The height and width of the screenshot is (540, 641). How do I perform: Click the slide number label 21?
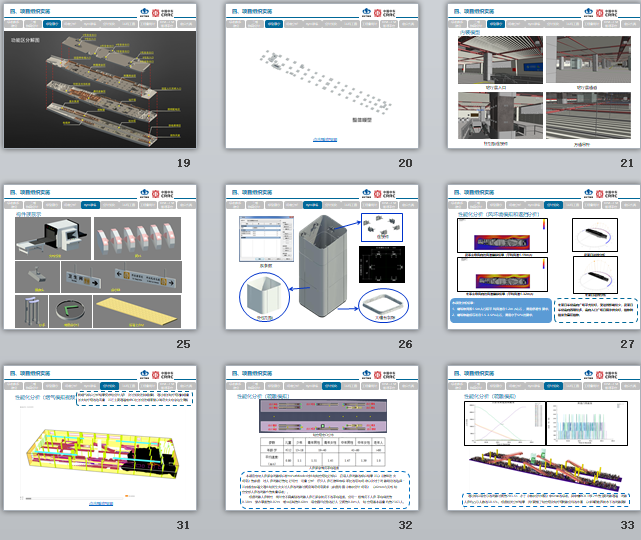coord(627,163)
